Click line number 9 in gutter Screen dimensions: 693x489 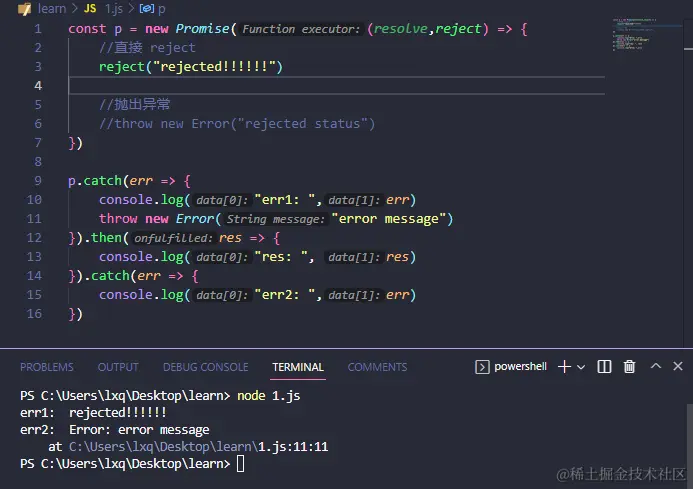(x=38, y=180)
